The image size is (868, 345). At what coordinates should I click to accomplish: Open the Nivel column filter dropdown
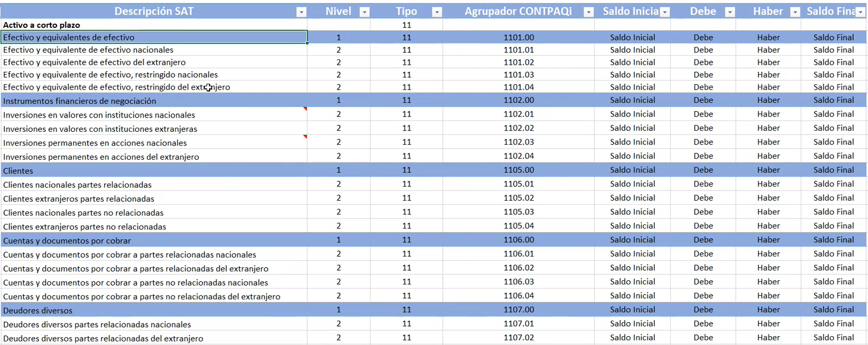tap(365, 12)
